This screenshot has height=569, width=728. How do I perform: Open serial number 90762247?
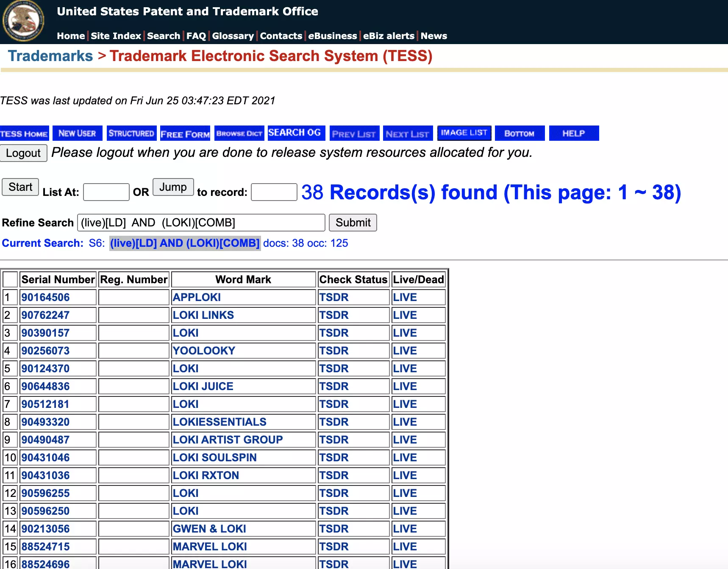pos(45,315)
